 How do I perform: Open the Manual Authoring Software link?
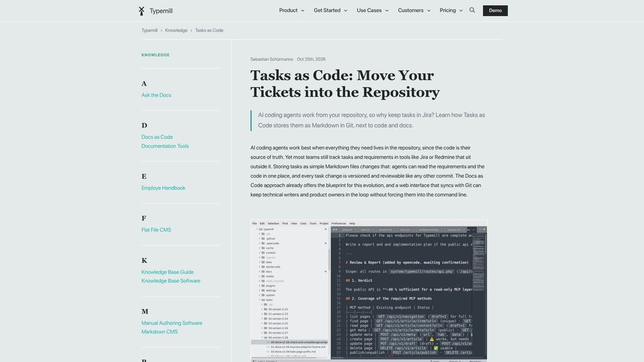(x=172, y=323)
